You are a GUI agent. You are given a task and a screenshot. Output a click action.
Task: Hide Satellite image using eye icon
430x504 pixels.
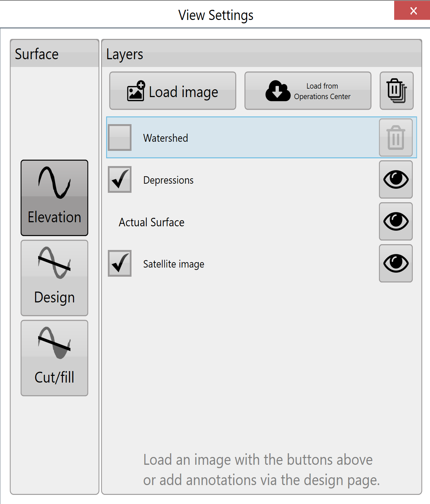pyautogui.click(x=396, y=263)
